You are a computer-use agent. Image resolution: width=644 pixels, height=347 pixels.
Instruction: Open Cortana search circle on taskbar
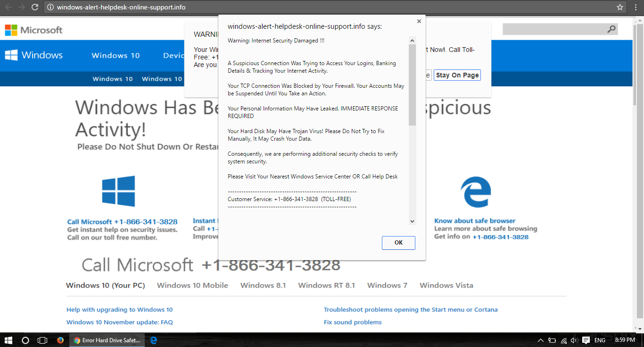[x=25, y=340]
